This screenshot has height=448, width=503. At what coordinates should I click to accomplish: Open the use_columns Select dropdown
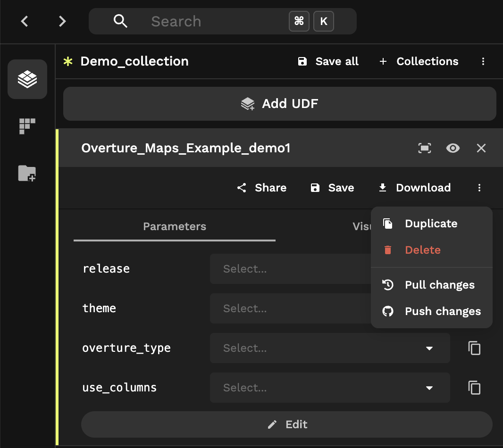coord(330,388)
